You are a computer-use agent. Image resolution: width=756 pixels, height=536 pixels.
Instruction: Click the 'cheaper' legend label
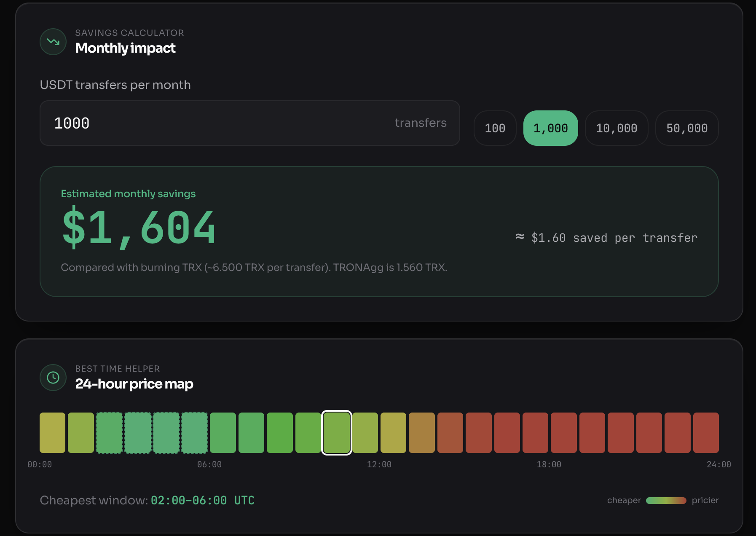pyautogui.click(x=624, y=501)
